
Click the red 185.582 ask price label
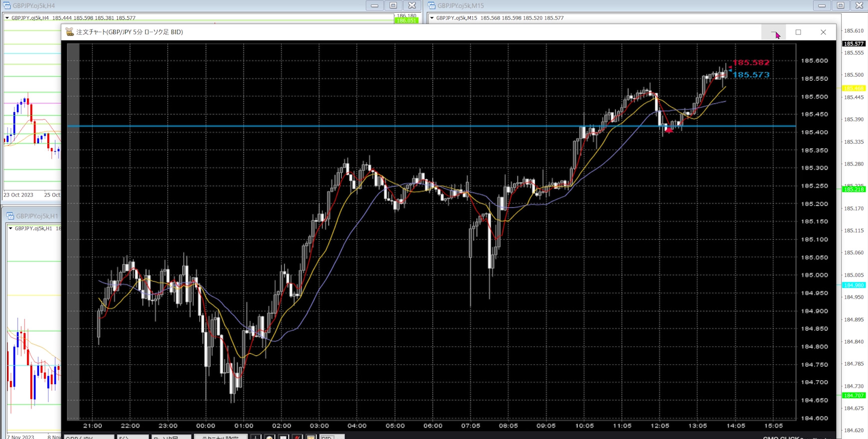[x=751, y=63]
